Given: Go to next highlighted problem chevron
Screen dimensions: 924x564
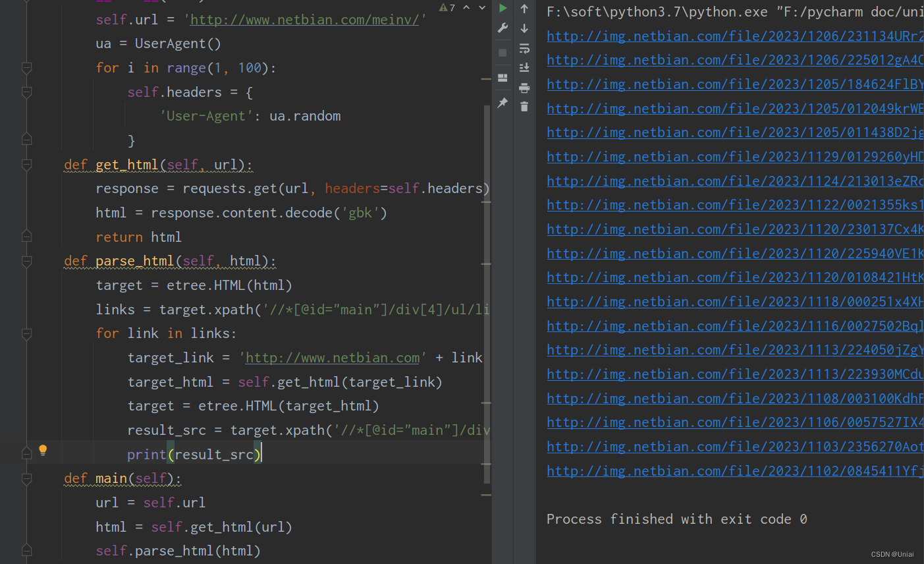Looking at the screenshot, I should [482, 8].
